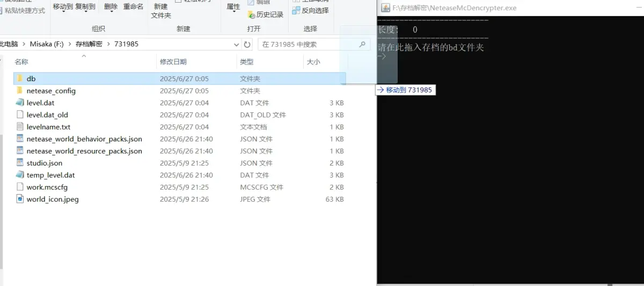Image resolution: width=644 pixels, height=286 pixels.
Task: Select the db folder icon
Action: click(20, 78)
